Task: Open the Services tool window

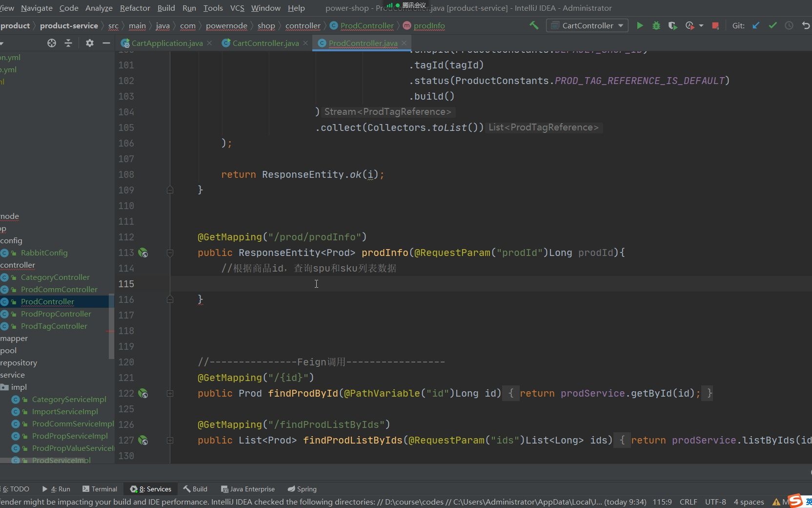Action: click(151, 489)
